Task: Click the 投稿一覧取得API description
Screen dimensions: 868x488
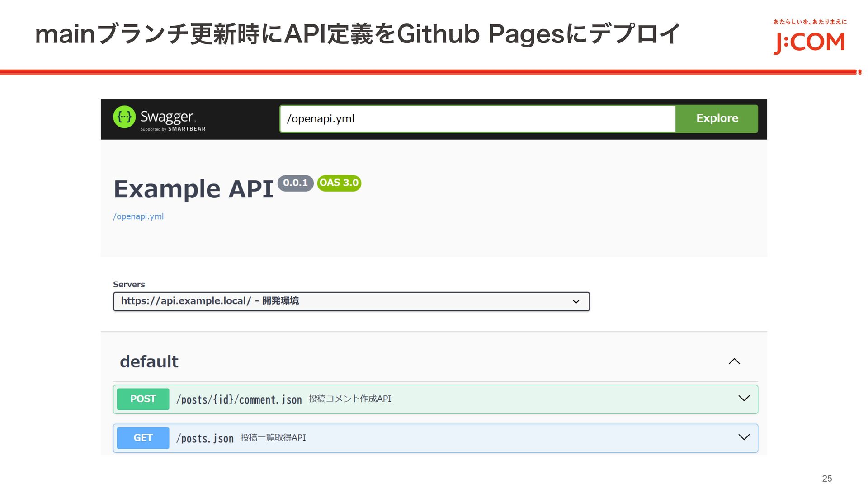Action: coord(273,437)
